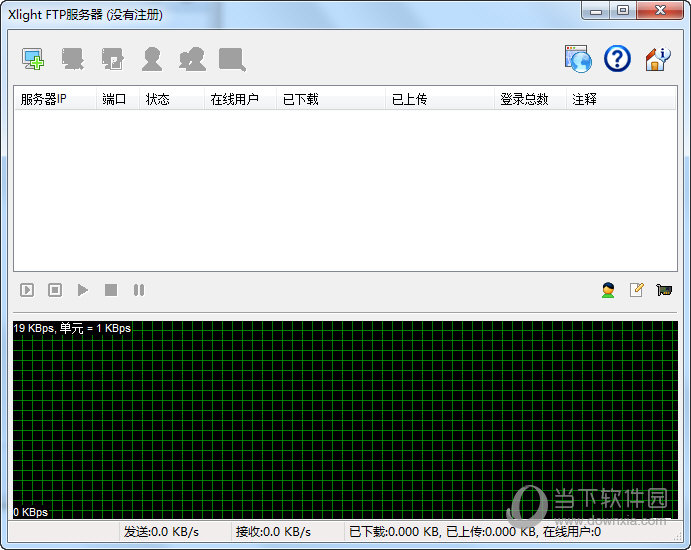Open the modify server configuration icon

(x=113, y=59)
